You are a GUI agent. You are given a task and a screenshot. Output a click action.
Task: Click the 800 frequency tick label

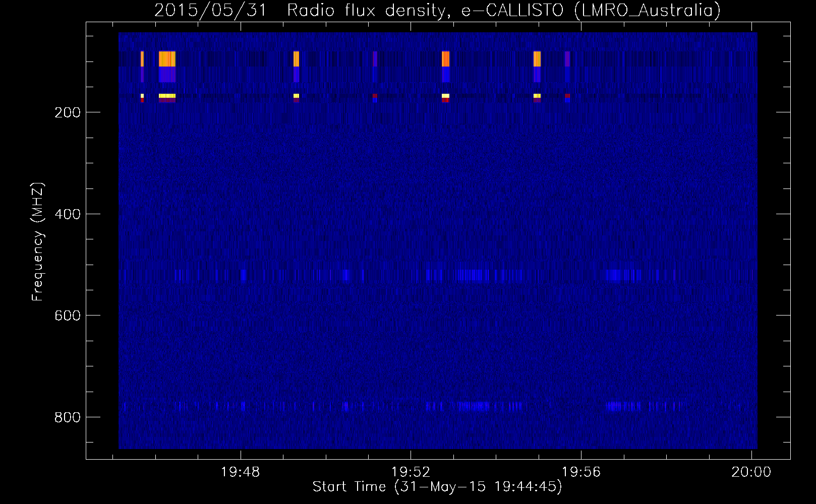point(68,417)
